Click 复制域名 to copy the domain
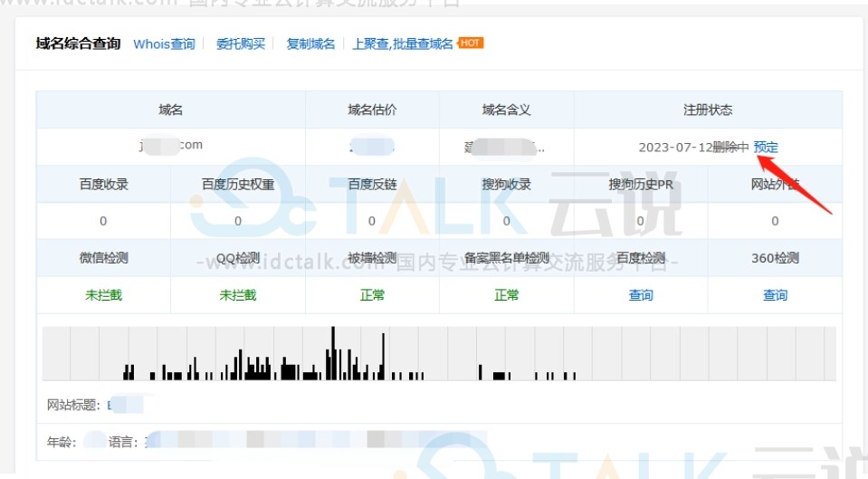The height and width of the screenshot is (479, 868). [x=310, y=43]
